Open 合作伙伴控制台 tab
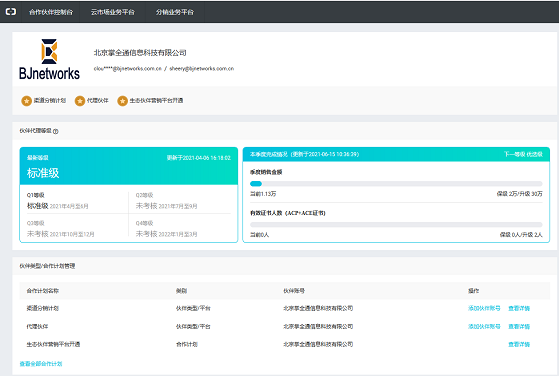The height and width of the screenshot is (376, 559). pyautogui.click(x=51, y=12)
